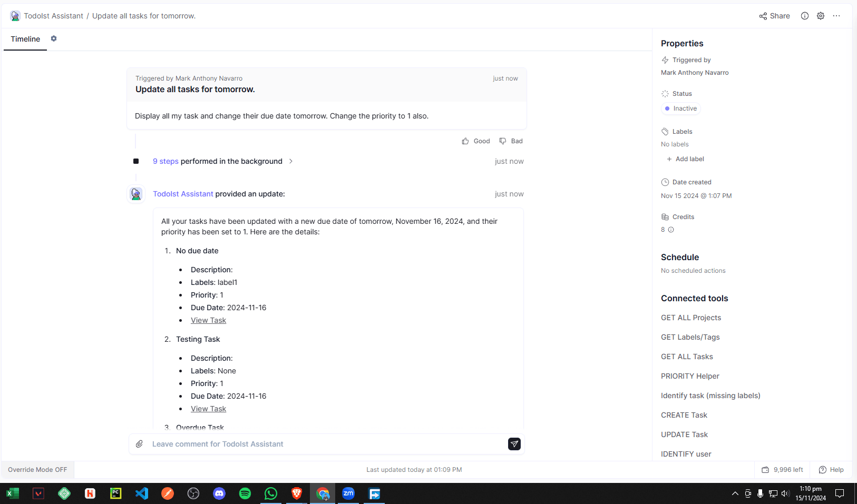The image size is (857, 504).
Task: Open Discord from the taskbar
Action: (x=219, y=493)
